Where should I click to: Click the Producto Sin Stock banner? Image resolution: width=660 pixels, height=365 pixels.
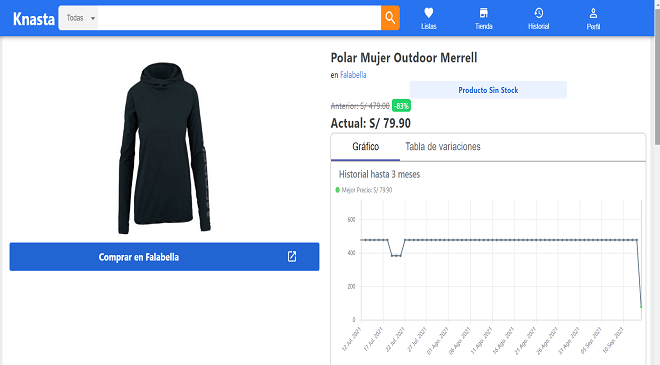coord(488,90)
